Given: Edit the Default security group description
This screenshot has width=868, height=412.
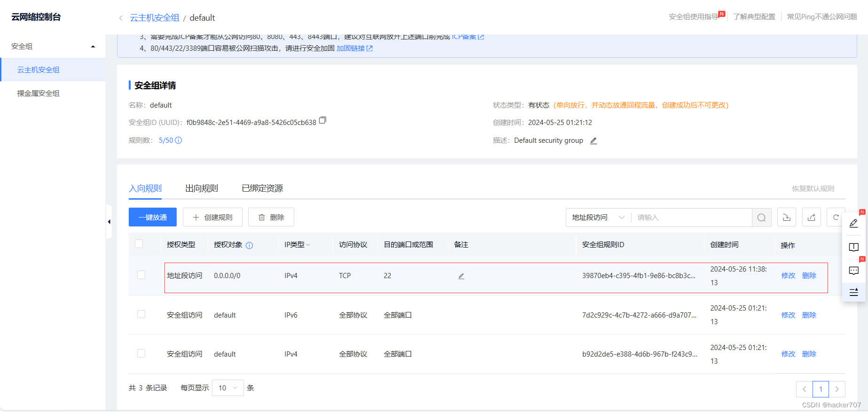Looking at the screenshot, I should 594,140.
